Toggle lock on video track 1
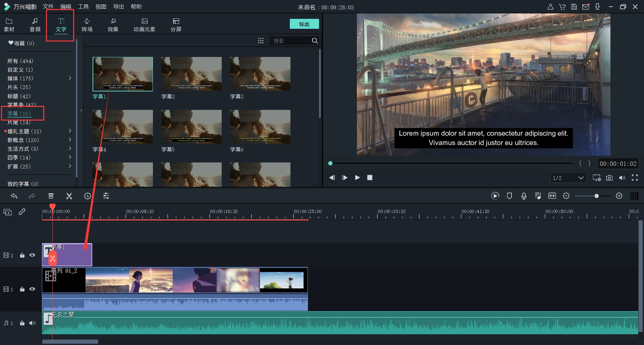The width and height of the screenshot is (644, 345). click(x=22, y=289)
